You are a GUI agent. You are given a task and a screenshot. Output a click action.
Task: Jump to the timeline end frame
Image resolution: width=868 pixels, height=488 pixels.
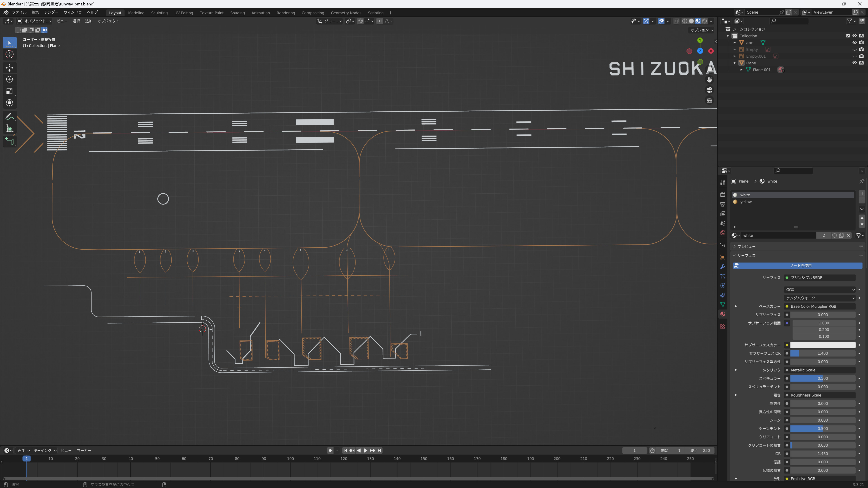point(380,451)
